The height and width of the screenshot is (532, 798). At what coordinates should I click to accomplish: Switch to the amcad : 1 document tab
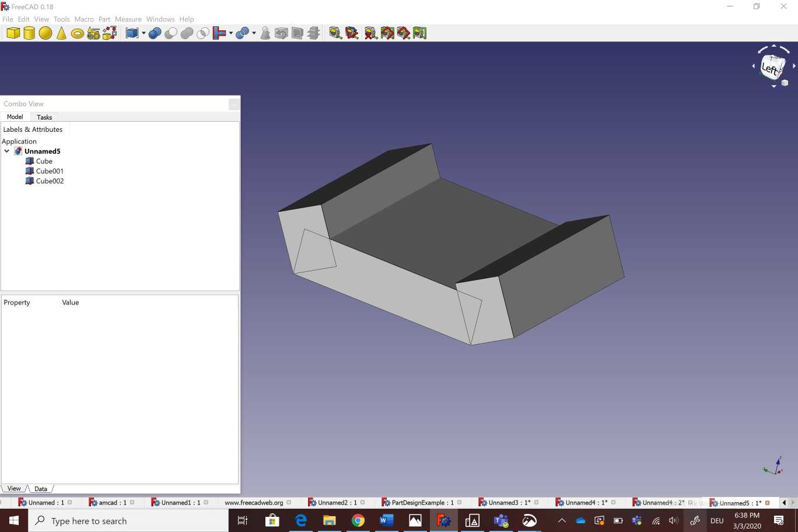click(112, 503)
